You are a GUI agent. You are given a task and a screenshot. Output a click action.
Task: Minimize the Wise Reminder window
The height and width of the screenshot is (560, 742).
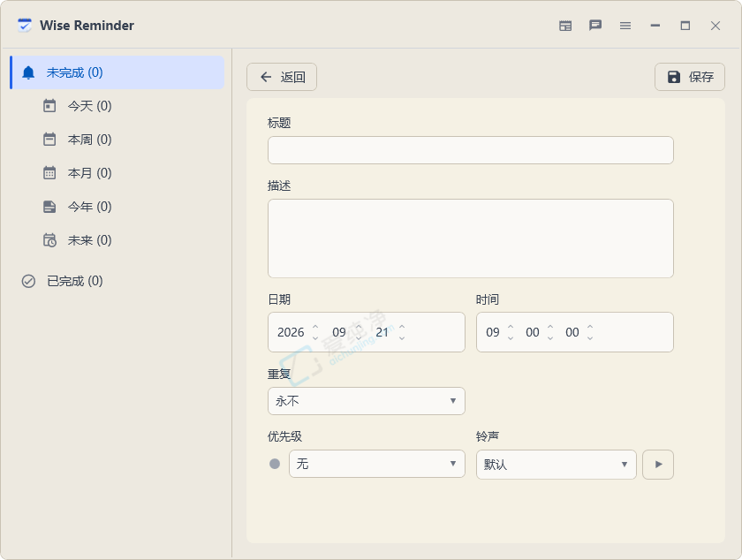pyautogui.click(x=655, y=26)
